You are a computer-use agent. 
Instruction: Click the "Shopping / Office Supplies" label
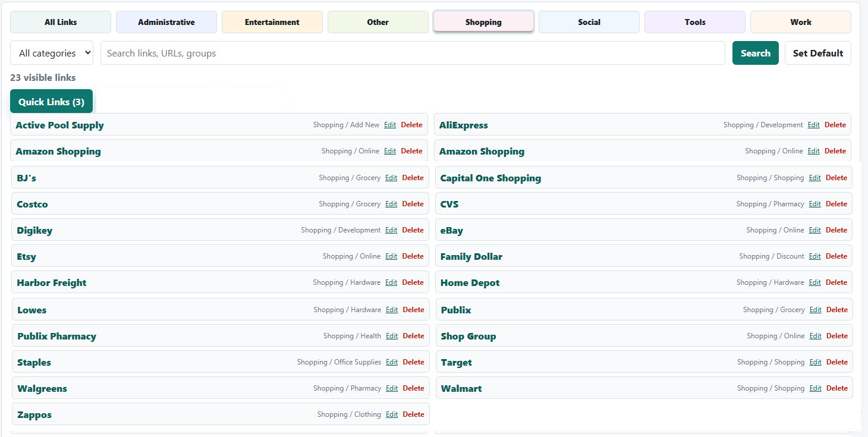coord(339,362)
